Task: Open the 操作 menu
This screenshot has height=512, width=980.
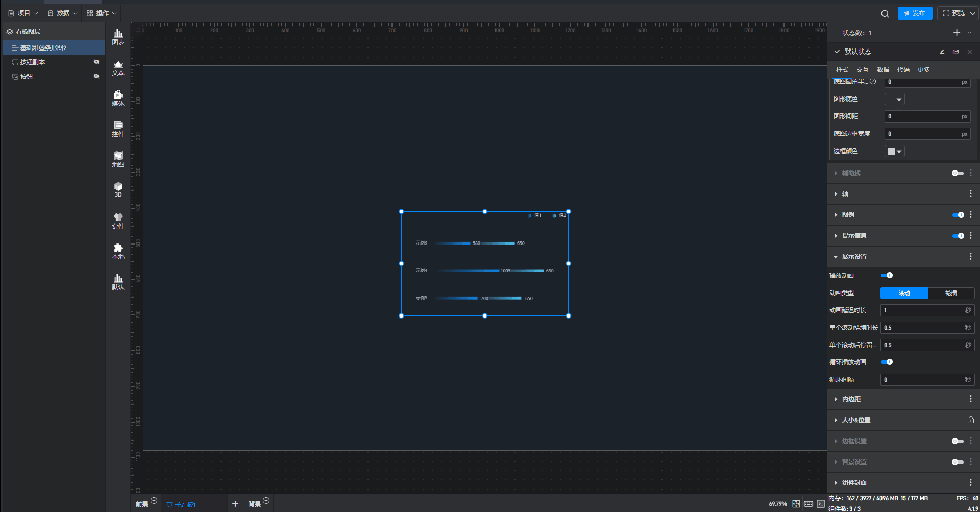Action: click(102, 13)
